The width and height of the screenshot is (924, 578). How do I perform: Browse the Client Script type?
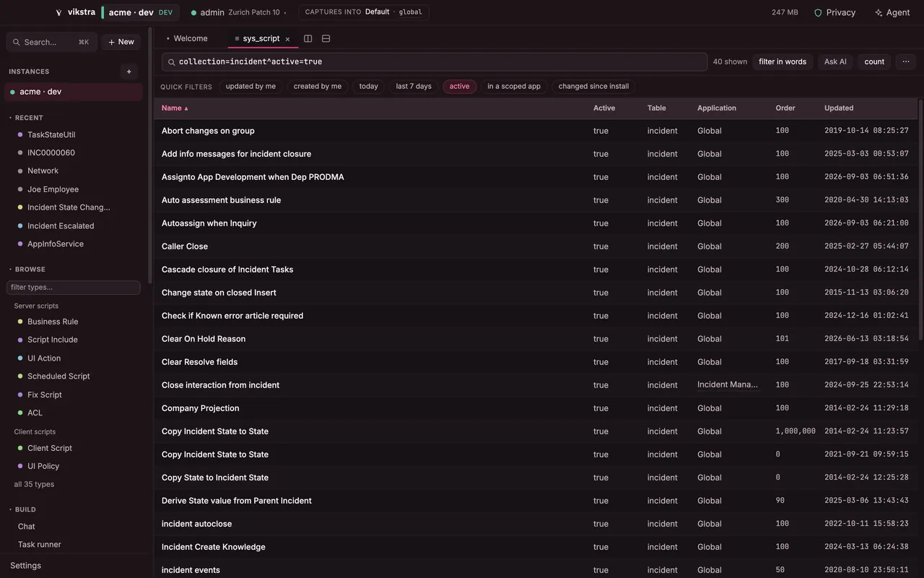[50, 448]
